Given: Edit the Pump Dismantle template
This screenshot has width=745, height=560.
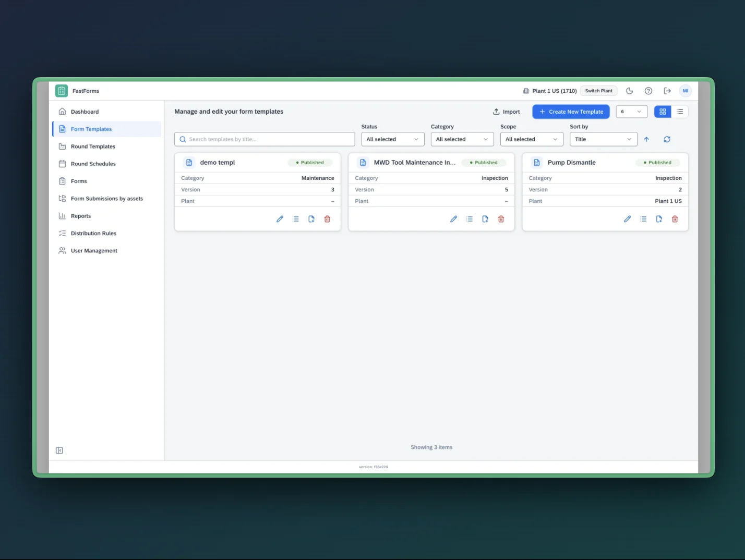Looking at the screenshot, I should pyautogui.click(x=627, y=219).
